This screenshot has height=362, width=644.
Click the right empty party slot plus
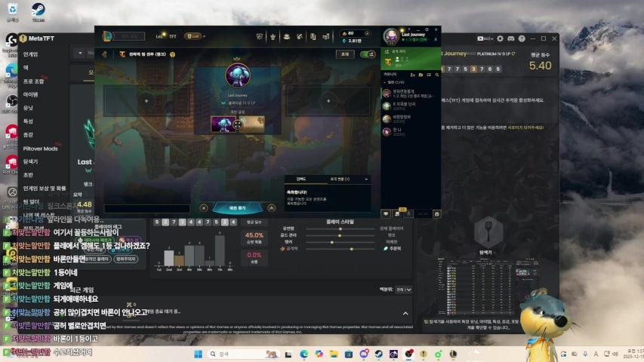328,101
